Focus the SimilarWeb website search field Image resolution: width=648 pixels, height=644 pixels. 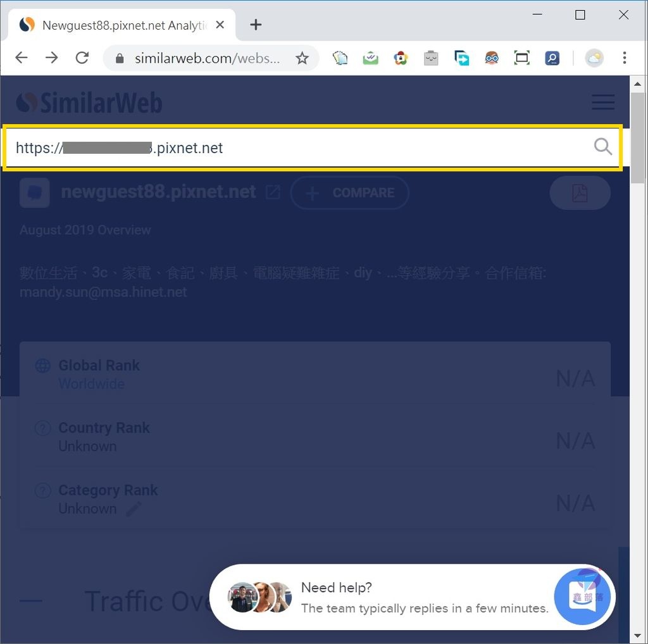[313, 147]
